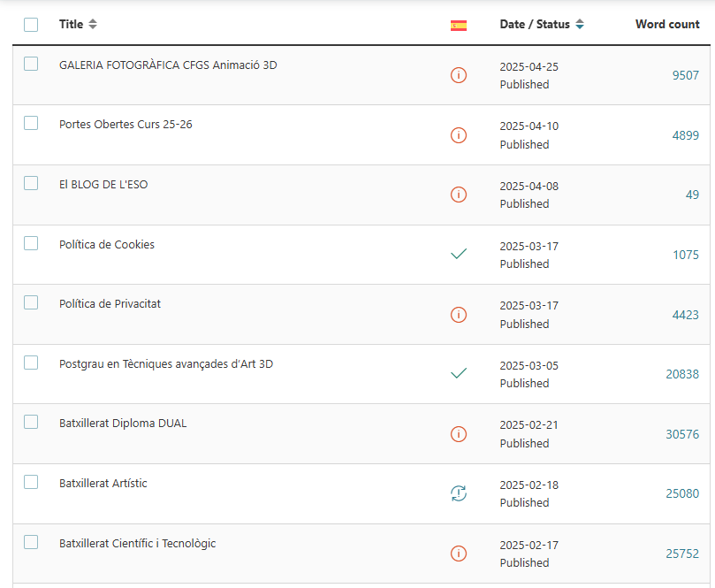Viewport: 715px width, 588px height.
Task: Click the needs-update icon for Batxillerat Artístic
Action: (x=459, y=493)
